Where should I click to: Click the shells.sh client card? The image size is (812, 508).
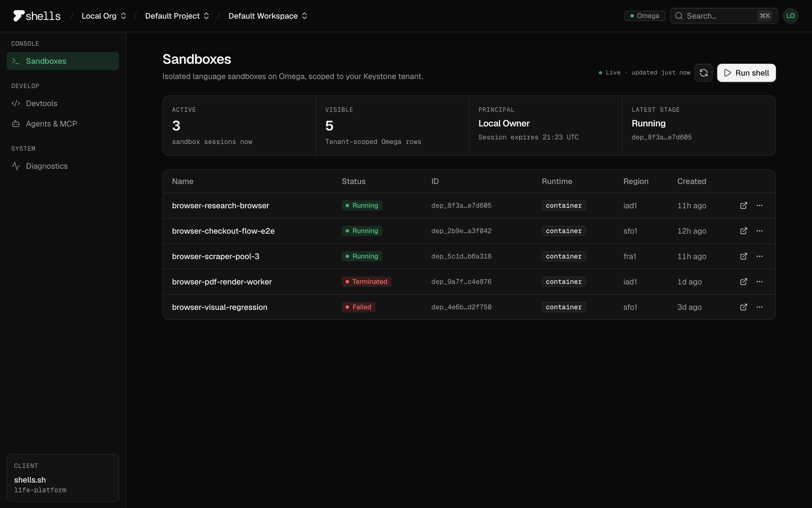coord(63,478)
